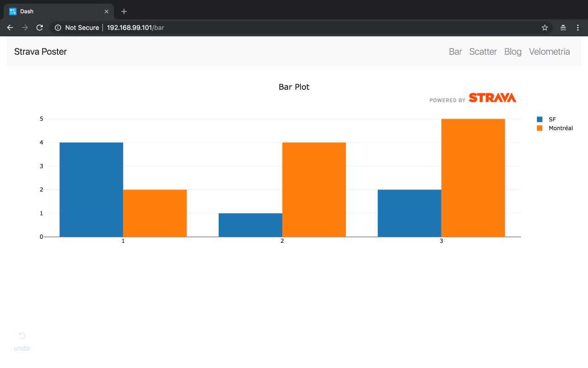Screen dimensions: 588x368
Task: Click the browser profile icon
Action: 563,28
